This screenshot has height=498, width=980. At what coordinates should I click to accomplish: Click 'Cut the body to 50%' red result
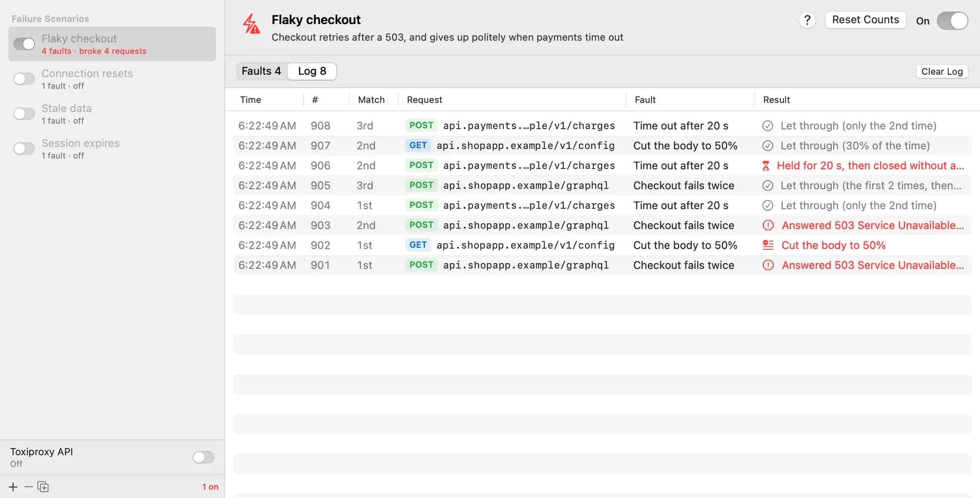coord(833,245)
